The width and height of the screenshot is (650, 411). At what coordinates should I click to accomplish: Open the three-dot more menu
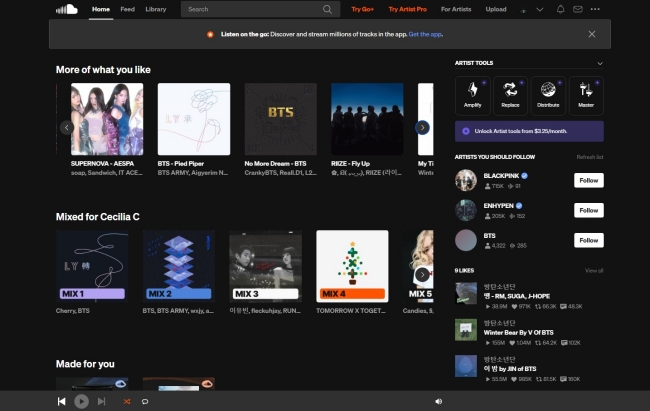click(595, 9)
